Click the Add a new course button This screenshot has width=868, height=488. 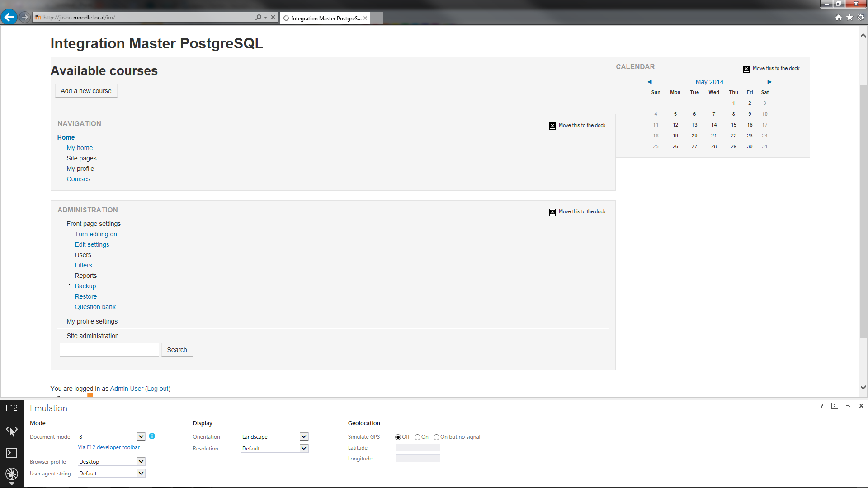[x=86, y=91]
